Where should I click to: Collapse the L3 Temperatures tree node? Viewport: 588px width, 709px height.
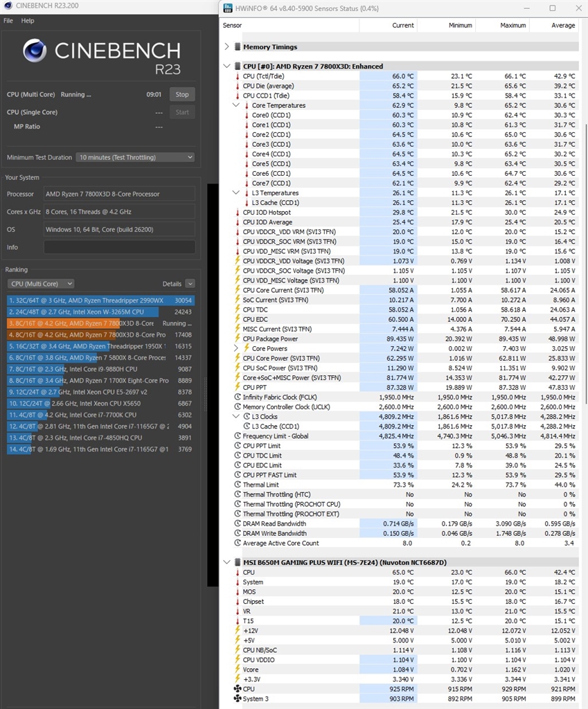[x=235, y=192]
